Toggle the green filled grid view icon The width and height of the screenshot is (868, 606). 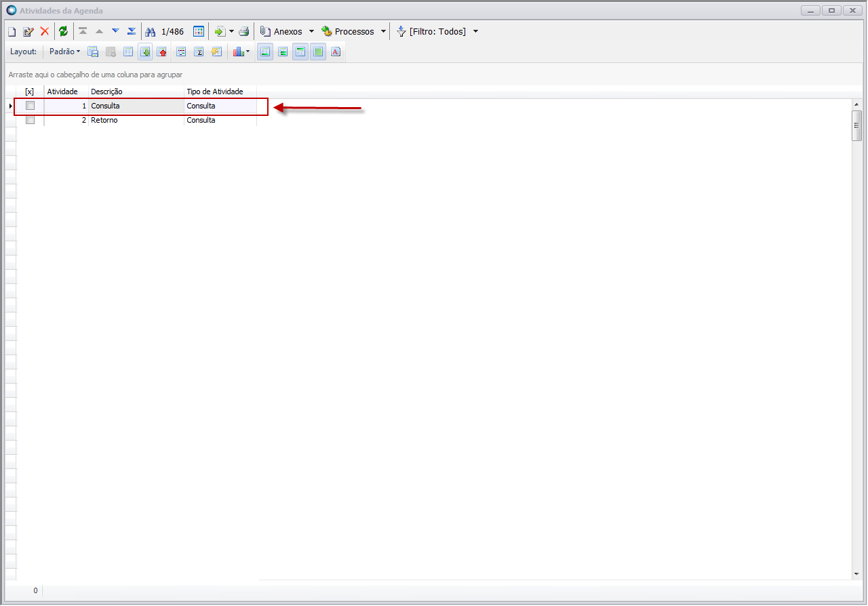318,52
